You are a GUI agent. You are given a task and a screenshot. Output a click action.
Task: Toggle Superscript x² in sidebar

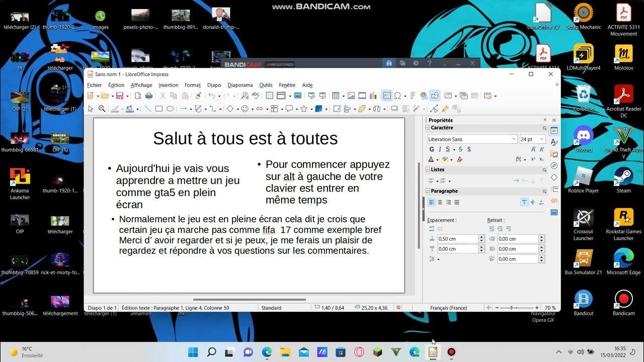(533, 159)
